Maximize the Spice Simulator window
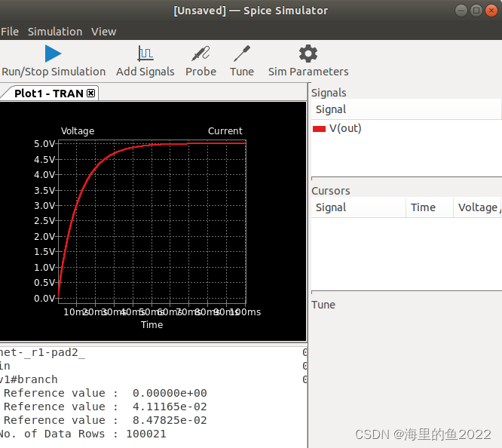Image resolution: width=502 pixels, height=448 pixels. pyautogui.click(x=476, y=11)
